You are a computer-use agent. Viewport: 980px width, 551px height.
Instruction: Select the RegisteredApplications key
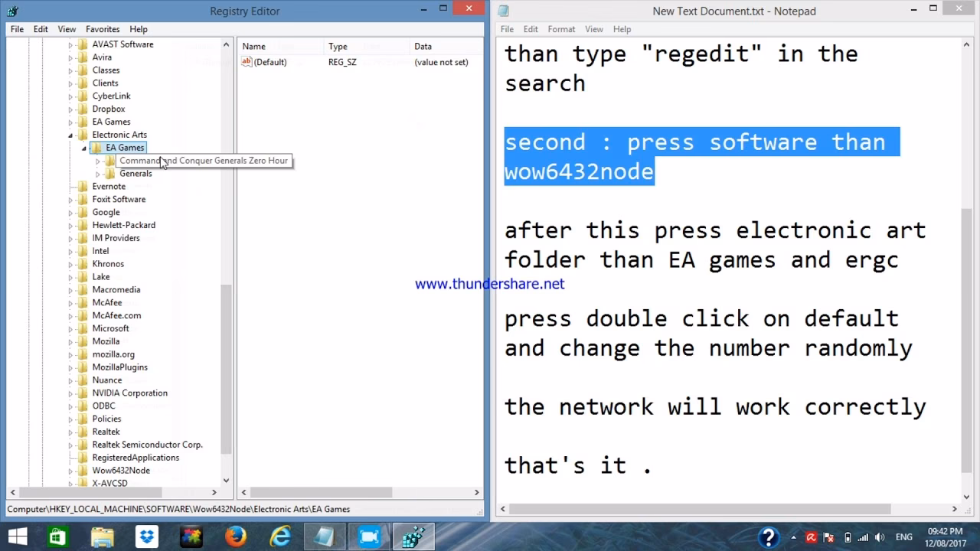136,458
